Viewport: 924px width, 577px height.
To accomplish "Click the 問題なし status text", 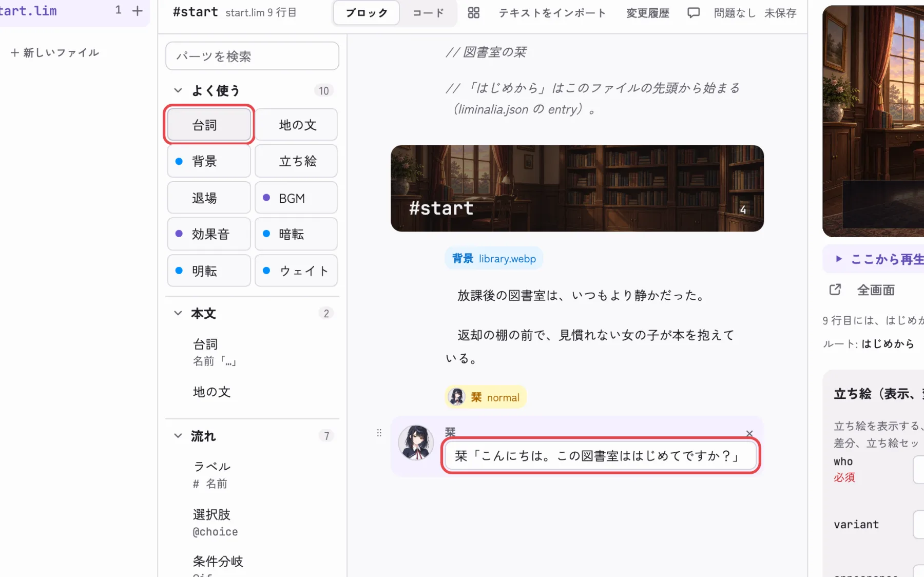I will click(x=735, y=13).
